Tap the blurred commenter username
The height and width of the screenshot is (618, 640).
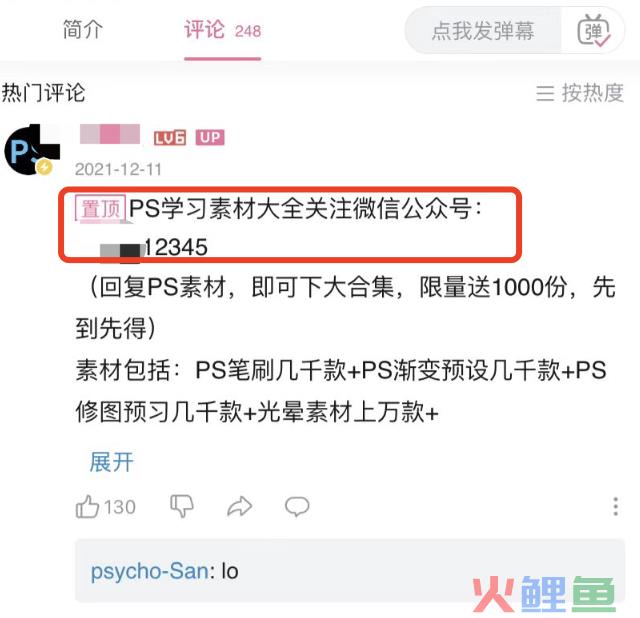click(x=110, y=134)
